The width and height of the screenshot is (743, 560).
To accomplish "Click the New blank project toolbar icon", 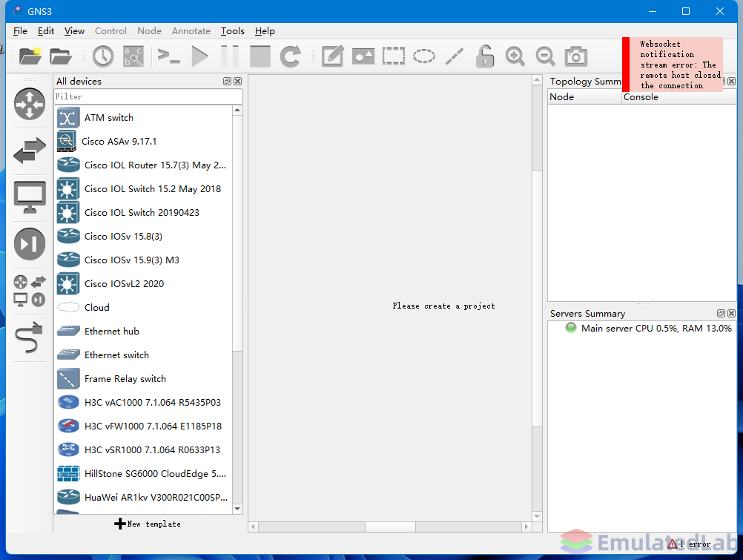I will pos(30,56).
